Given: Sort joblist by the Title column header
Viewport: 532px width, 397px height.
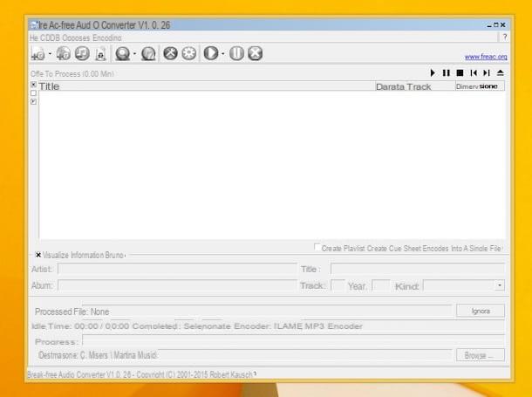Looking at the screenshot, I should click(x=207, y=86).
